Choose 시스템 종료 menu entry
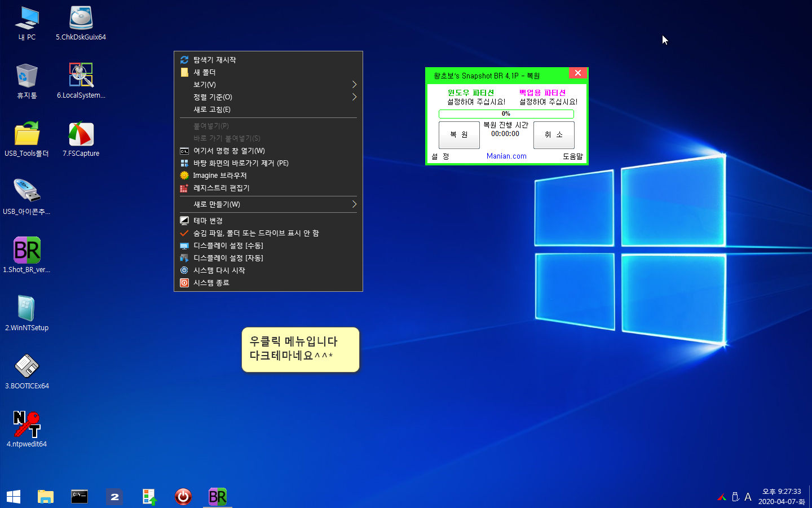Image resolution: width=812 pixels, height=508 pixels. point(268,283)
